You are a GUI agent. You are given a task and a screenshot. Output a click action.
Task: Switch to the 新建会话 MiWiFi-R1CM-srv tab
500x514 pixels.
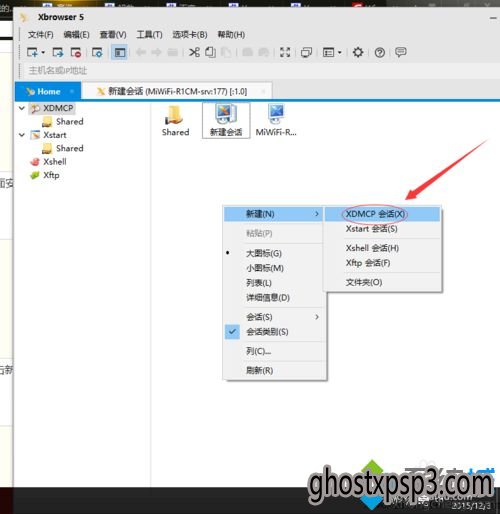pyautogui.click(x=177, y=91)
